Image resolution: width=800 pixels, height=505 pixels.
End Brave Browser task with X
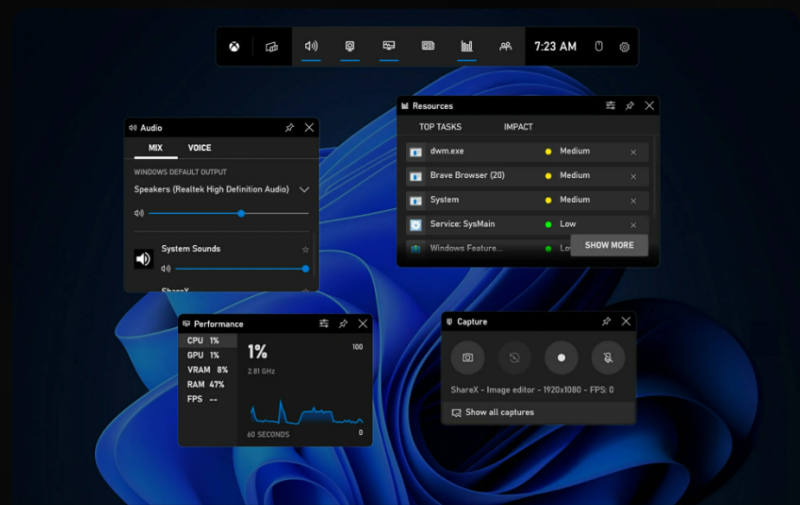[633, 176]
